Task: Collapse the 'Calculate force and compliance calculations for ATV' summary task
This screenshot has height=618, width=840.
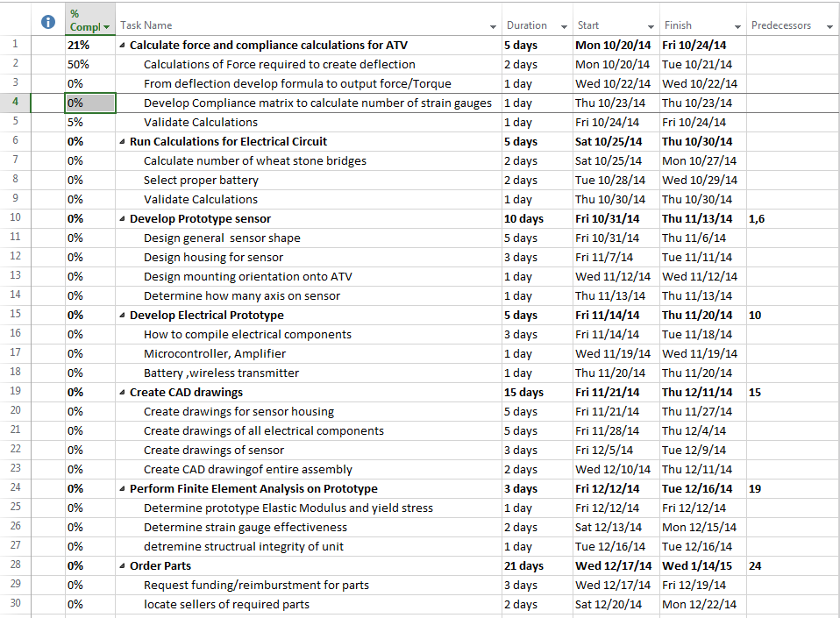Action: click(x=122, y=46)
